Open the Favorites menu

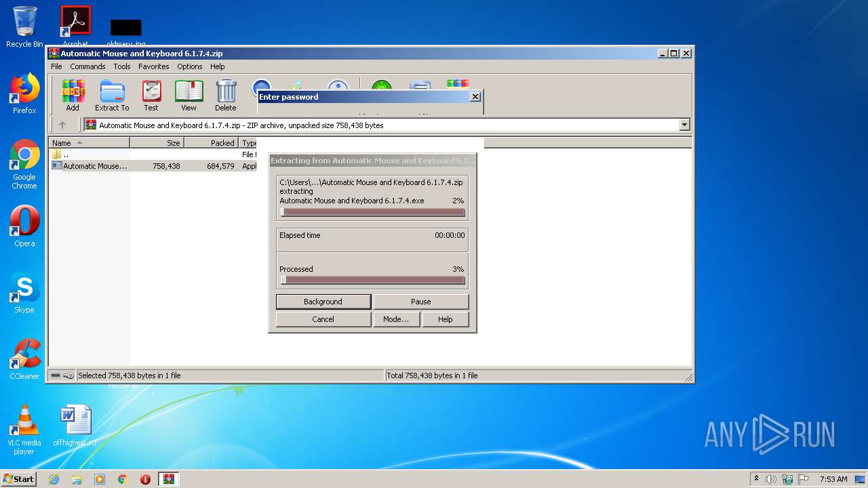pos(154,66)
